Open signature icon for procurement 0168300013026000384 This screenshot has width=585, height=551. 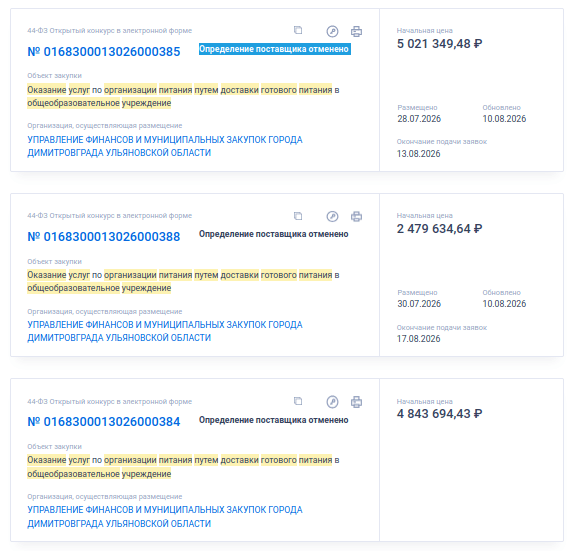pos(332,402)
